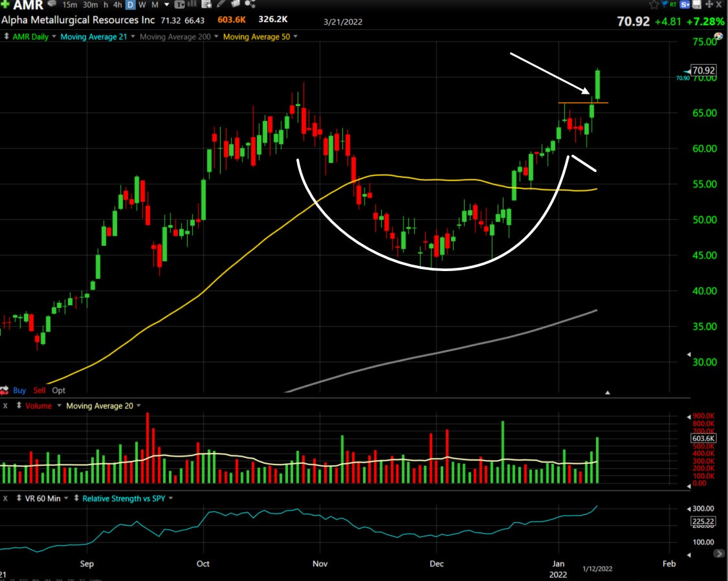The height and width of the screenshot is (581, 728).
Task: Click the VR 60 Min label
Action: pos(43,498)
